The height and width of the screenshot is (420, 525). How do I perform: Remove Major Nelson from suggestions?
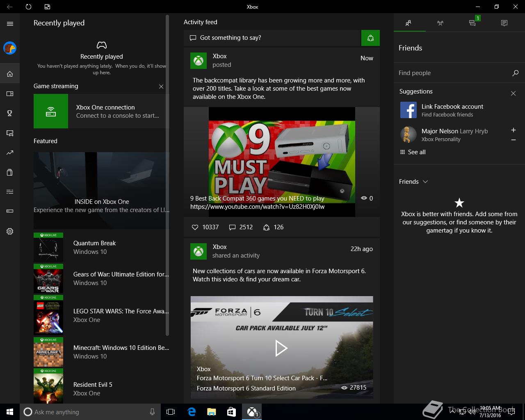[x=513, y=140]
